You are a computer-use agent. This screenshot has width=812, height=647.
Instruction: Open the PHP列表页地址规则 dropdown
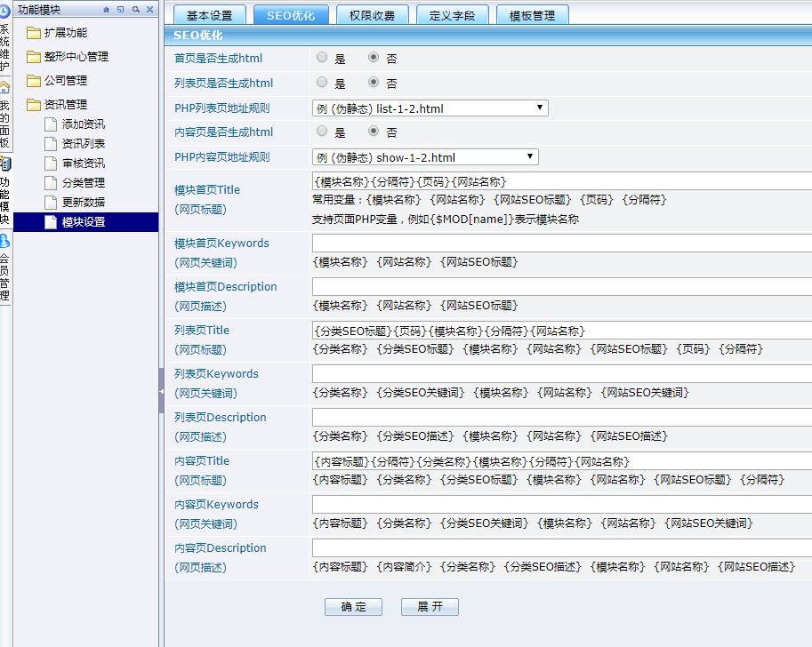(430, 108)
